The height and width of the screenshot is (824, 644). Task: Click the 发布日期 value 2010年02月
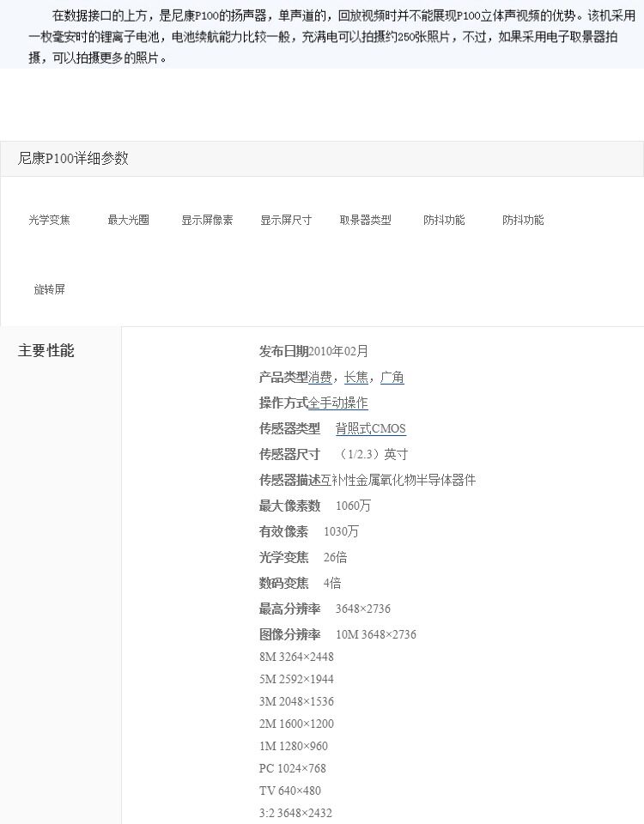tap(338, 352)
